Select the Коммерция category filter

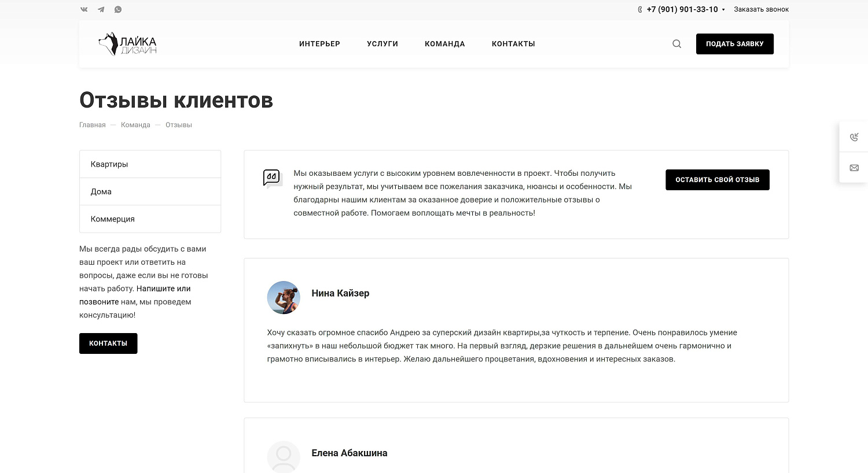[112, 219]
